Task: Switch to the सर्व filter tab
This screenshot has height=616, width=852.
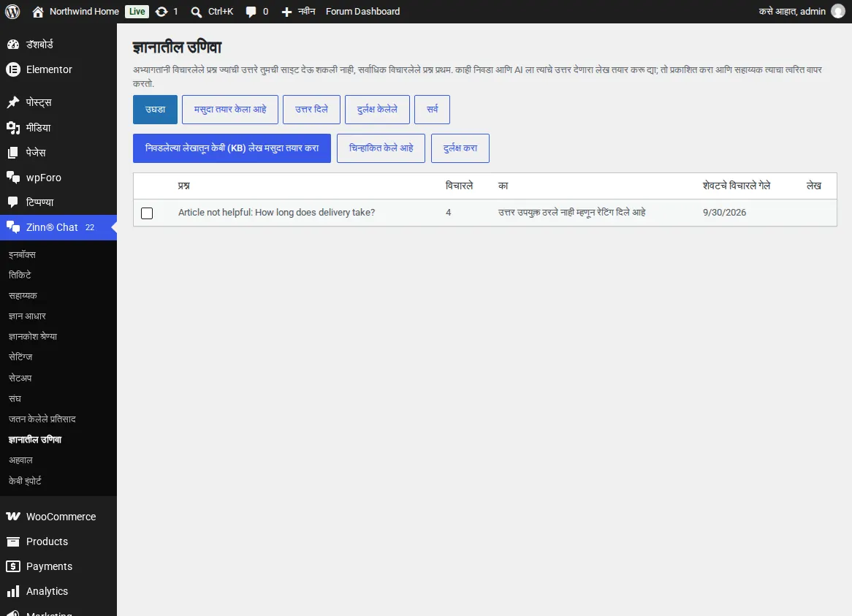Action: tap(432, 110)
